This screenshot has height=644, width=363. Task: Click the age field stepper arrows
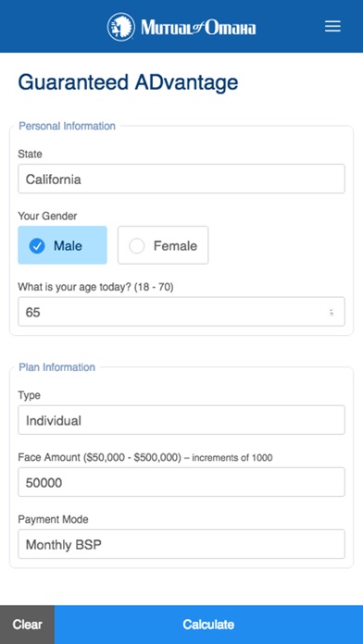tap(332, 312)
